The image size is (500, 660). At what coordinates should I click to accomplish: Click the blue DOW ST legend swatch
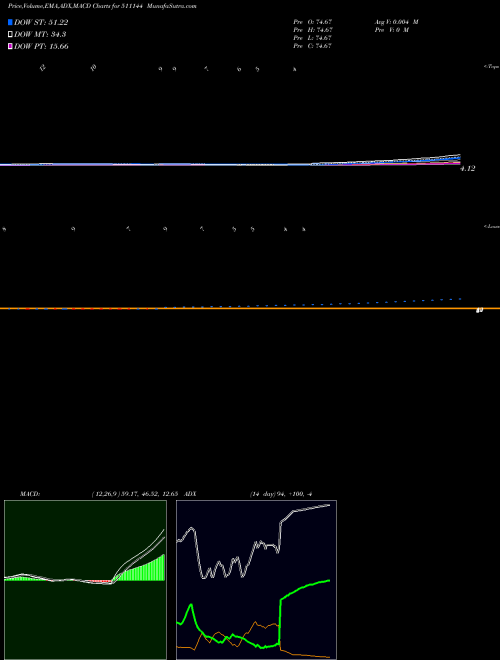point(11,22)
